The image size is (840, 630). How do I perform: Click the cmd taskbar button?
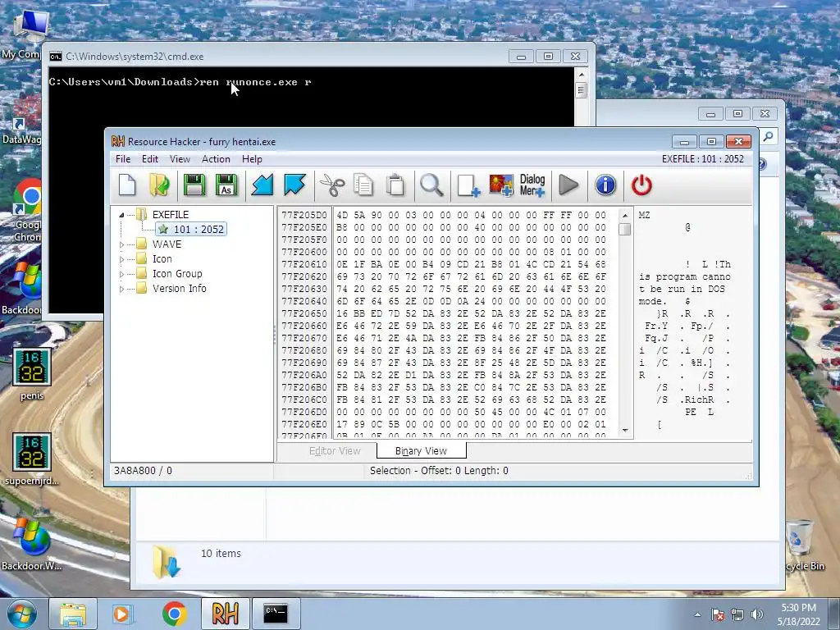point(276,614)
